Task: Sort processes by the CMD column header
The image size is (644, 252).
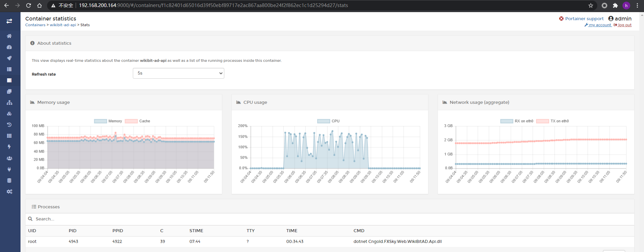Action: coord(359,231)
